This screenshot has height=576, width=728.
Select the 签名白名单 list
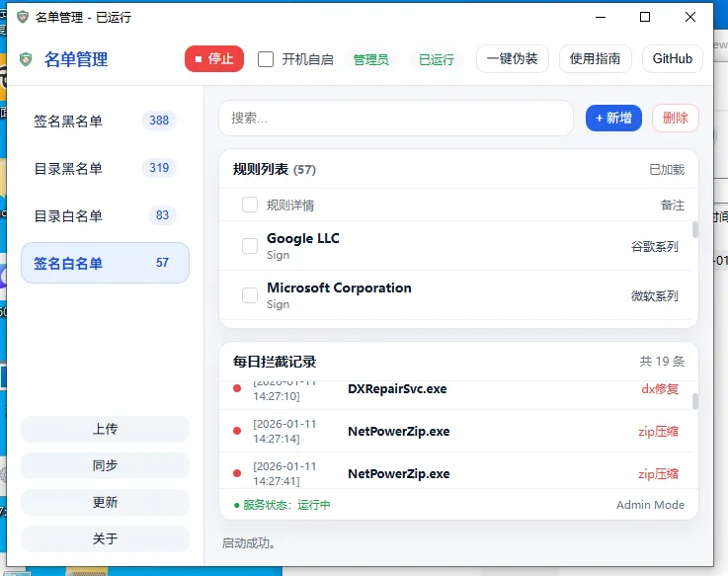105,263
